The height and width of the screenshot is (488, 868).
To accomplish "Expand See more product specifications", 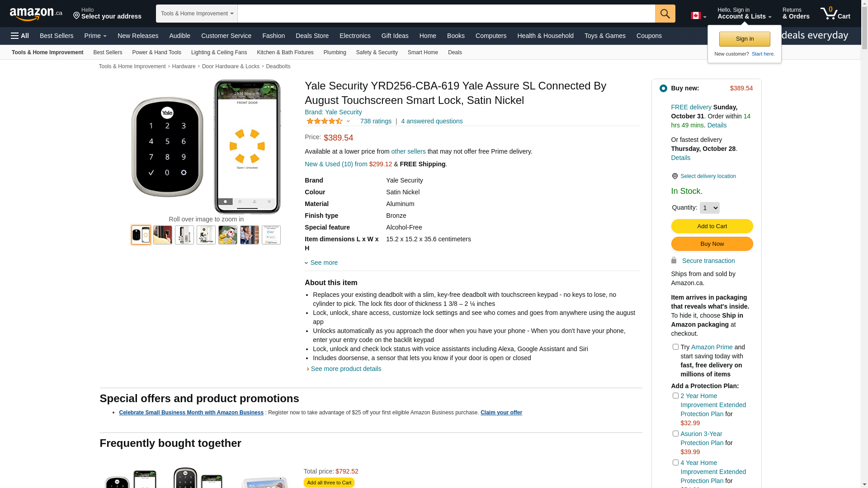I will pos(324,263).
